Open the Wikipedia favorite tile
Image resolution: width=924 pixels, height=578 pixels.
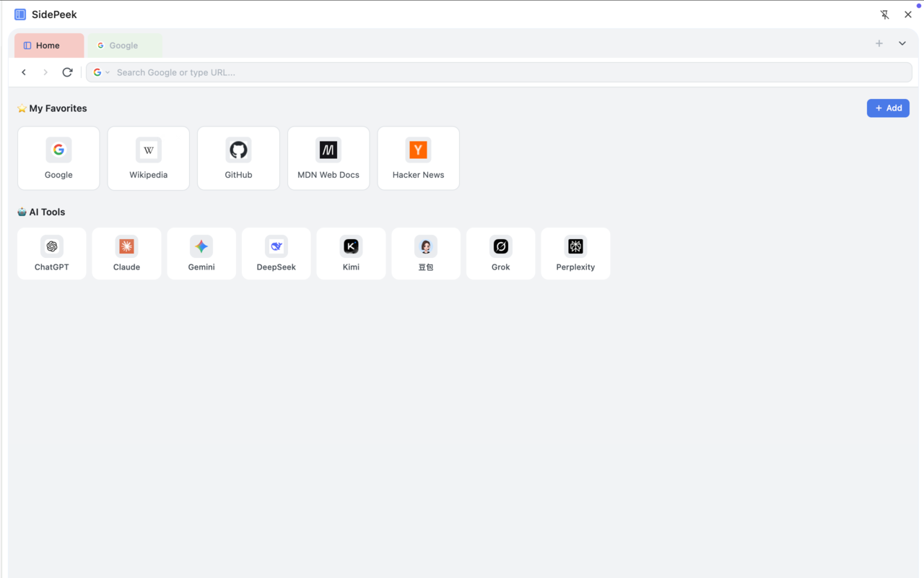[149, 158]
